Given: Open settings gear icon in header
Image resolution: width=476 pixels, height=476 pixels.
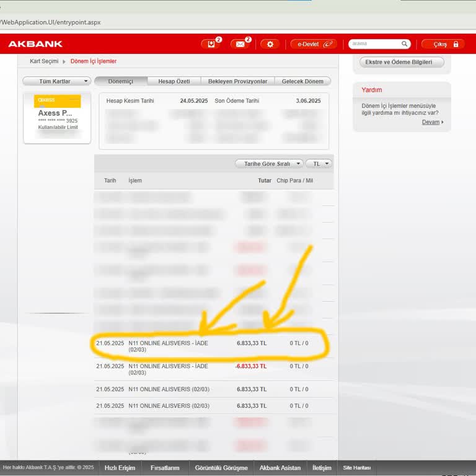Looking at the screenshot, I should pyautogui.click(x=270, y=45).
